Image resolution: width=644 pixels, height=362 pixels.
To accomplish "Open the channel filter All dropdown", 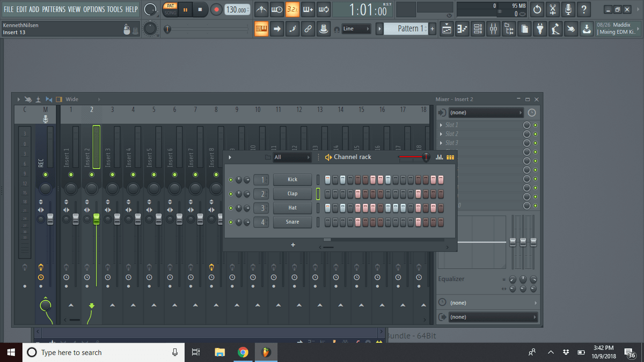I will (x=292, y=157).
